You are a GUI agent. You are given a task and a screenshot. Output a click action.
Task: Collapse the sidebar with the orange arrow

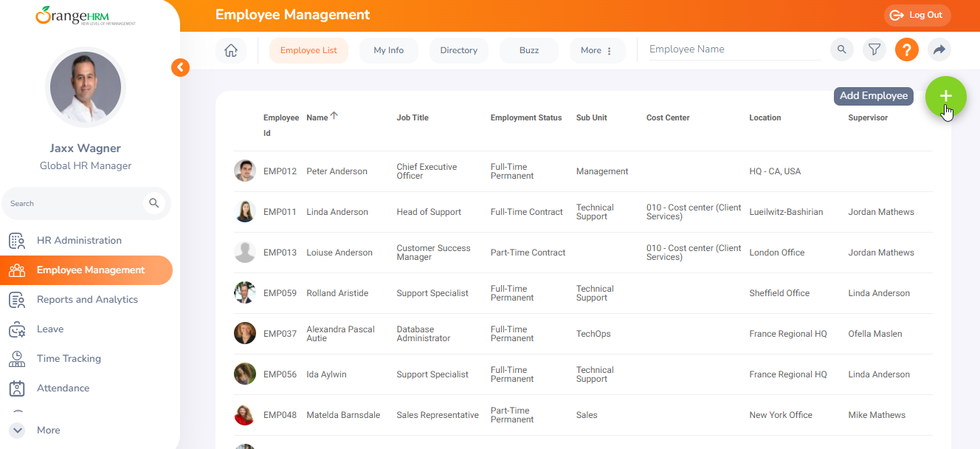pyautogui.click(x=180, y=66)
